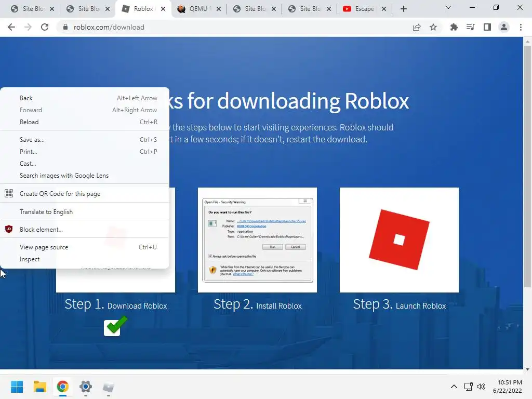Select Cast... from context menu
The height and width of the screenshot is (399, 532).
(85, 164)
